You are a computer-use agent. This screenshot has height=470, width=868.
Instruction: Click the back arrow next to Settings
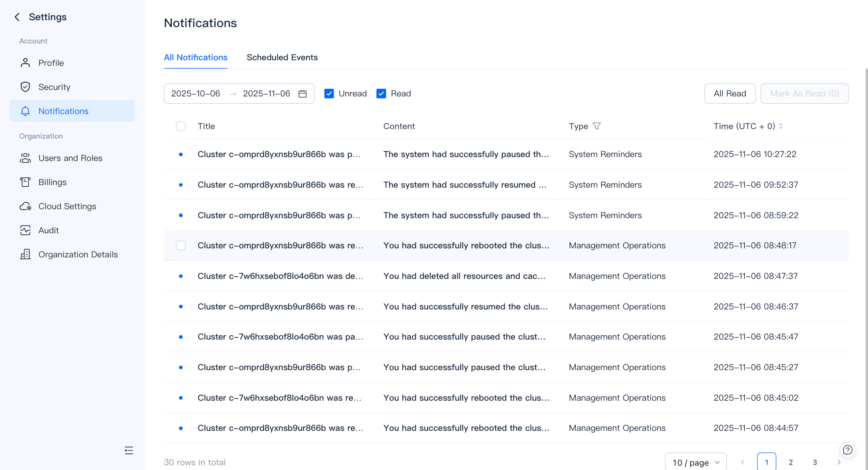[17, 17]
